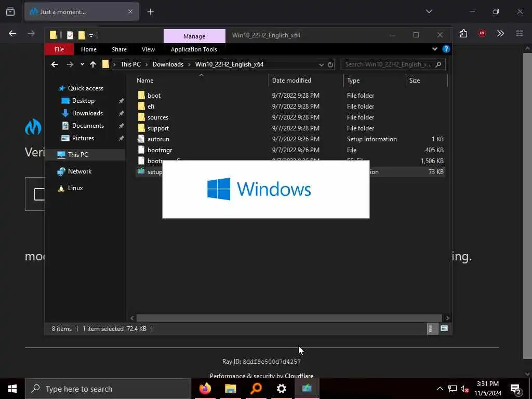
Task: Click browser back arrow button
Action: [x=12, y=33]
